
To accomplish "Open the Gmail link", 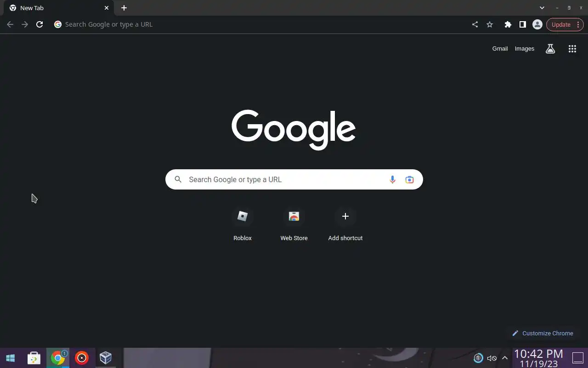I will click(x=500, y=49).
